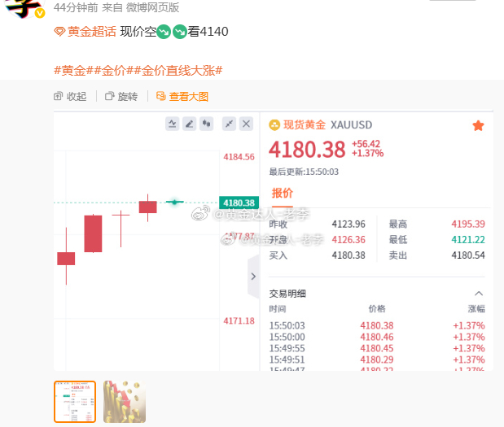Click the 卖出 value 4180.54

[468, 255]
